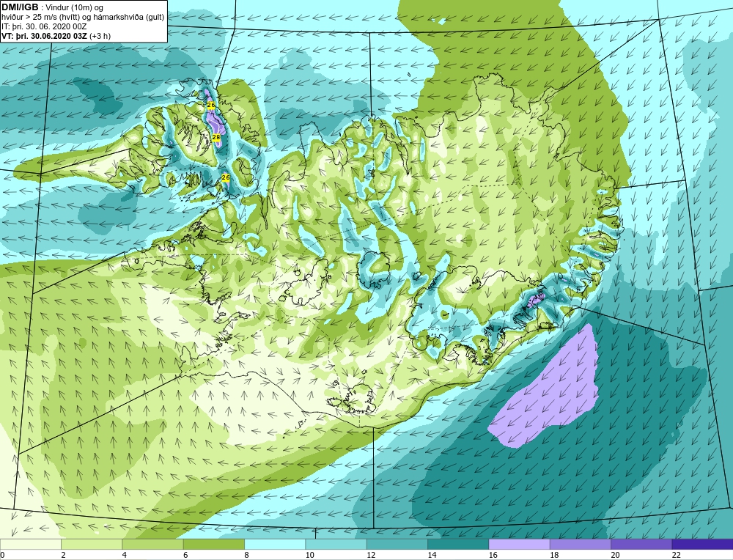Image resolution: width=733 pixels, height=560 pixels.
Task: Click the legend scale value 4
Action: click(125, 555)
